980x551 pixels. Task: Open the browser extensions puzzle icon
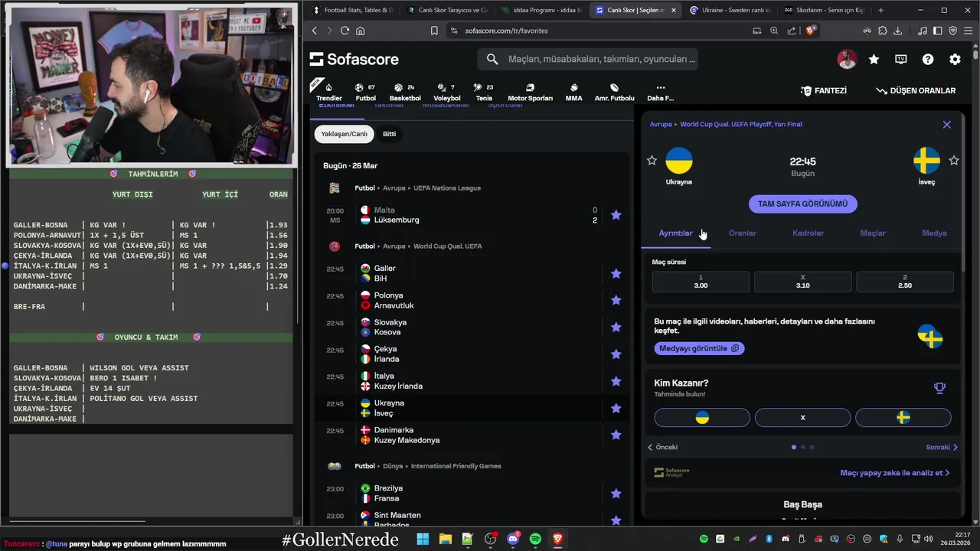(883, 31)
